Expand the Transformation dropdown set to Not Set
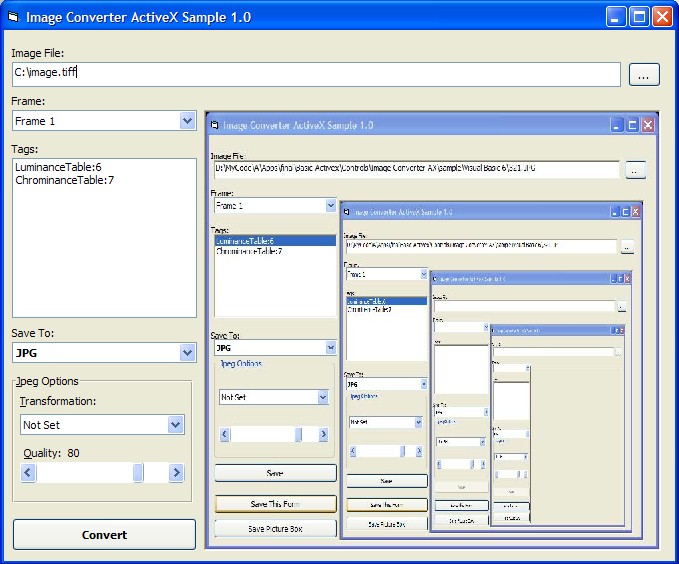 (x=175, y=425)
